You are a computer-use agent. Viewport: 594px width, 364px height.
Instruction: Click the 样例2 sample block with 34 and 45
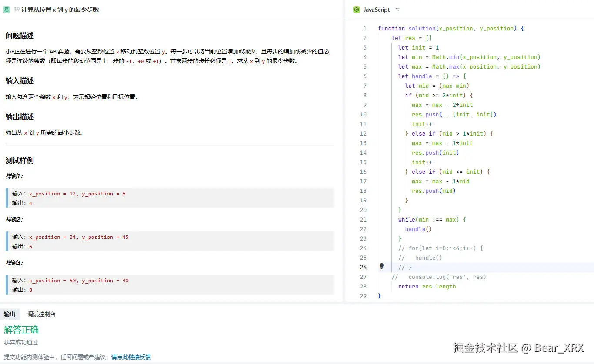coord(170,242)
